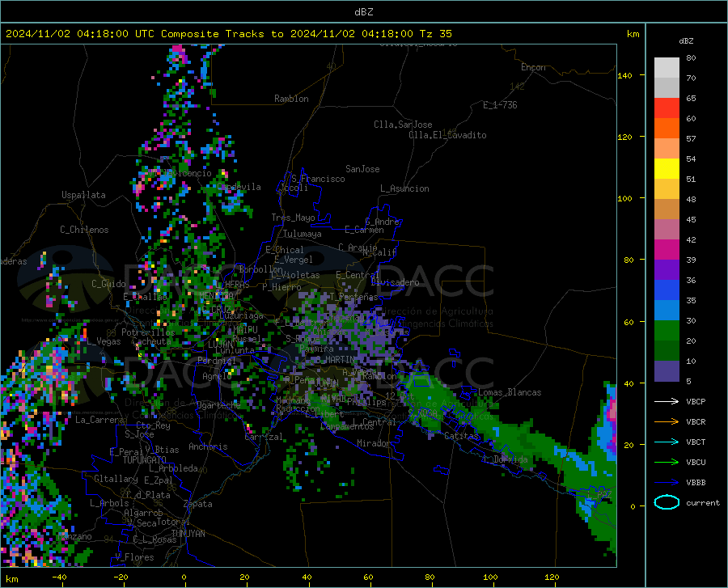Click the dBZ label above the color scale
Screen dimensions: 728x588
tap(686, 40)
